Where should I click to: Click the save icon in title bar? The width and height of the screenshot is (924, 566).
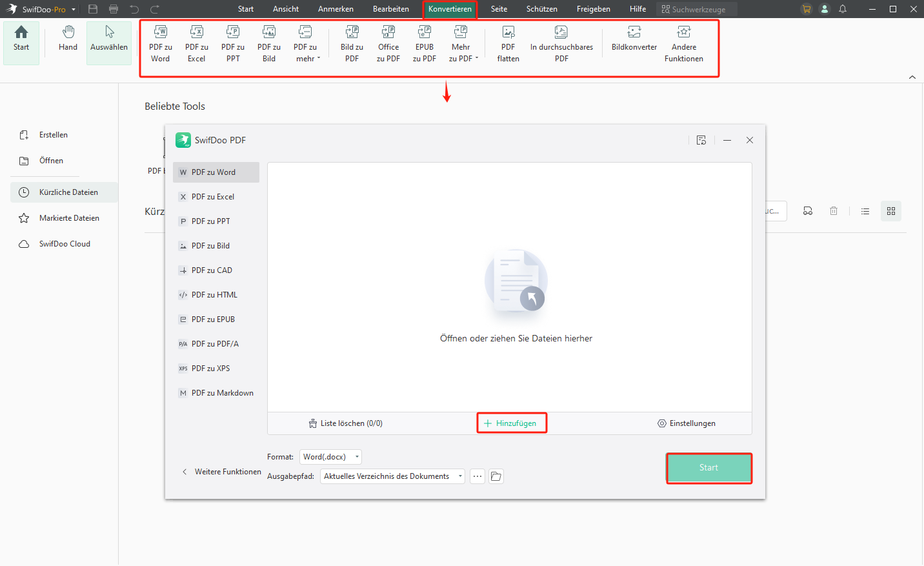[93, 9]
